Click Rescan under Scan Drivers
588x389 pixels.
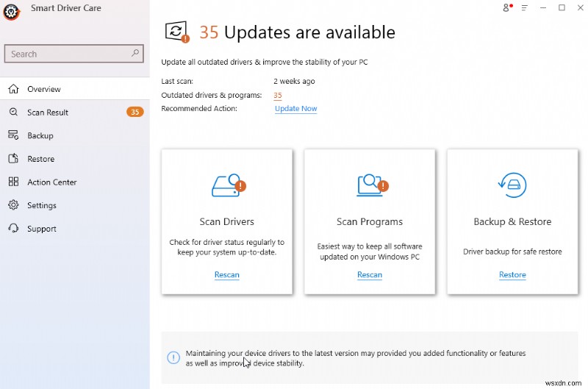(226, 275)
